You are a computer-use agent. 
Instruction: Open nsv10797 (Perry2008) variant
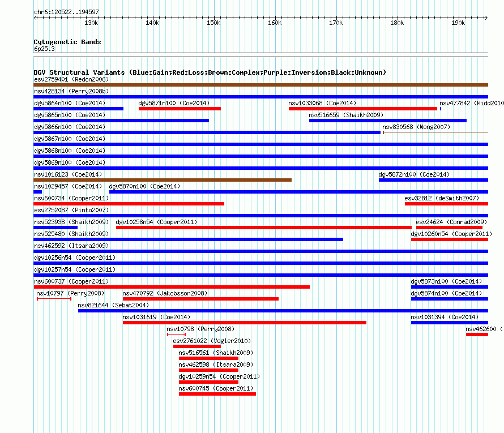pos(70,293)
